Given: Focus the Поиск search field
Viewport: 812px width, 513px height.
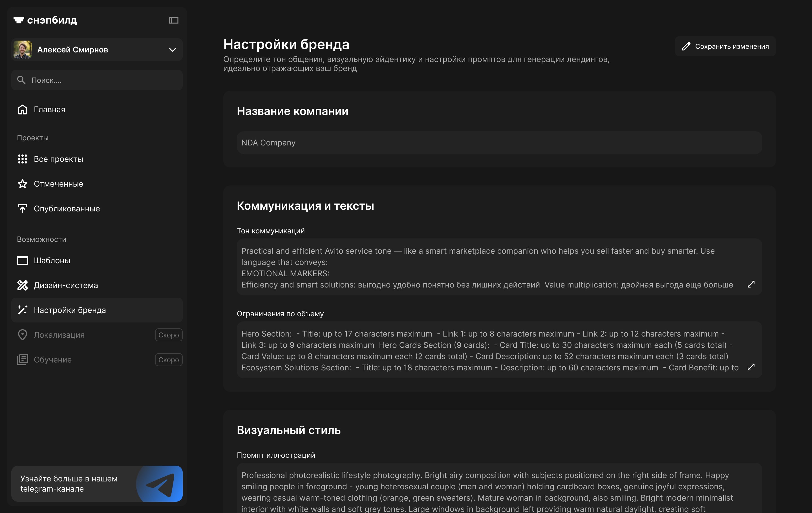Looking at the screenshot, I should click(97, 80).
